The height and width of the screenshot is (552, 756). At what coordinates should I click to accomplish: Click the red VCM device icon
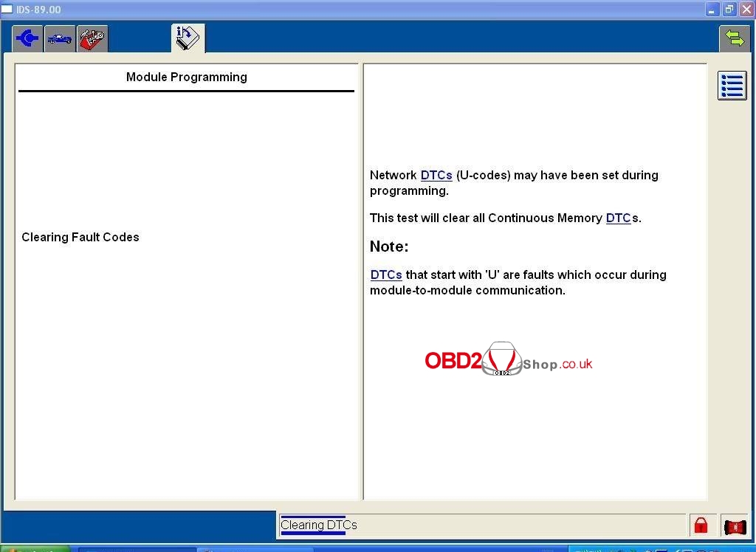pyautogui.click(x=735, y=525)
